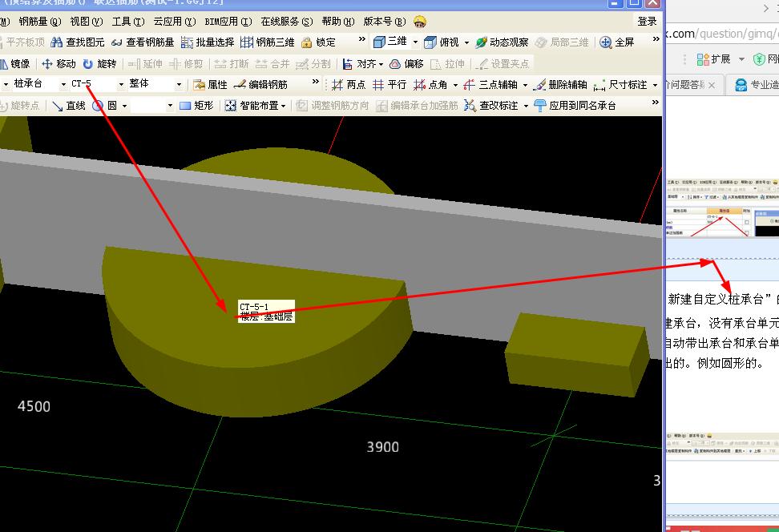Toggle the 锁定 lock tool
This screenshot has width=779, height=532.
click(319, 42)
